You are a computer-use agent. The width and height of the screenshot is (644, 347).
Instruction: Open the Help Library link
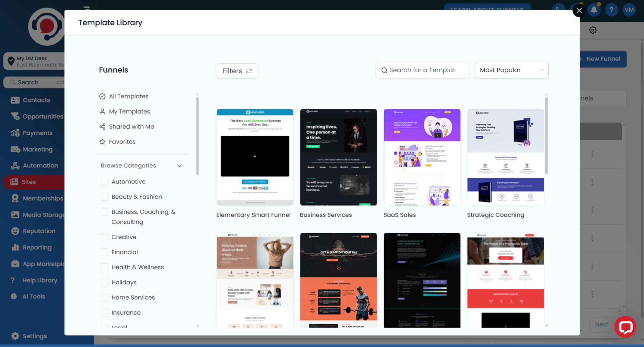40,280
